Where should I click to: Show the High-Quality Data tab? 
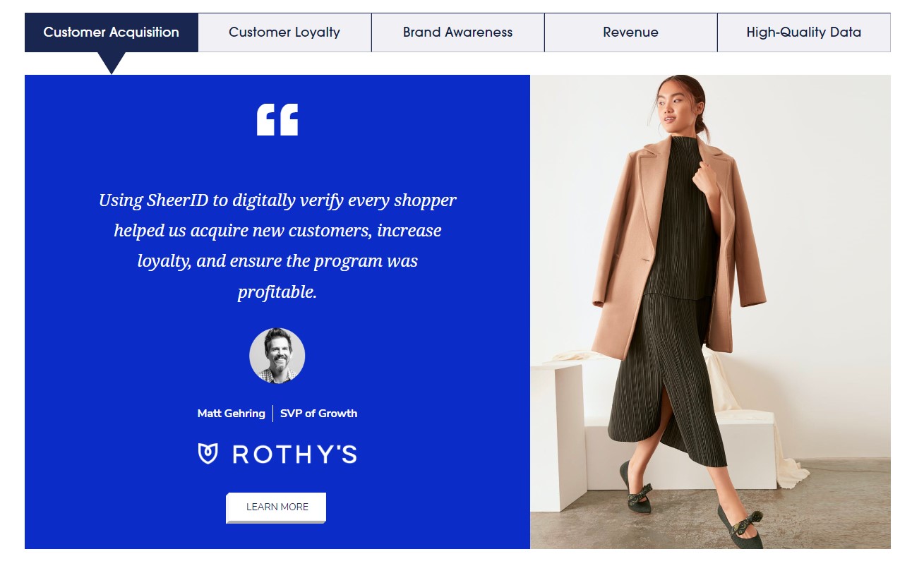tap(803, 32)
